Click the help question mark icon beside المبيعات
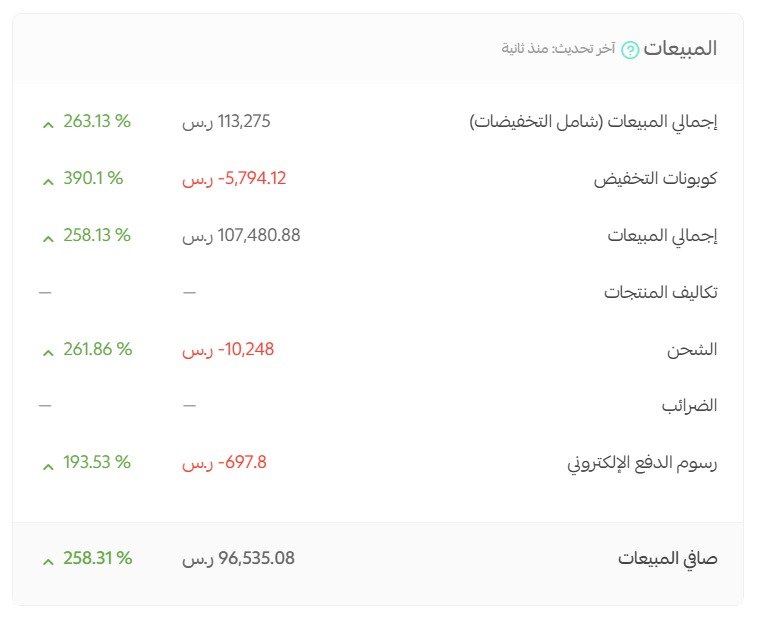Viewport: 759px width, 620px height. 630,50
